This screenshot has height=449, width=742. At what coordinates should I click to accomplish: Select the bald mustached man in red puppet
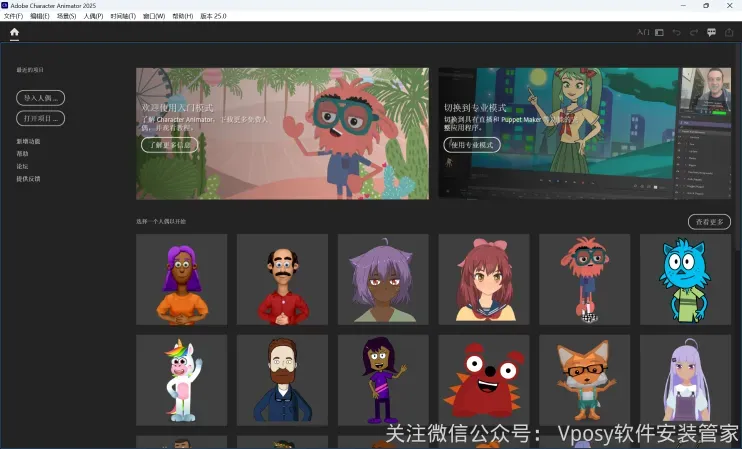click(283, 280)
